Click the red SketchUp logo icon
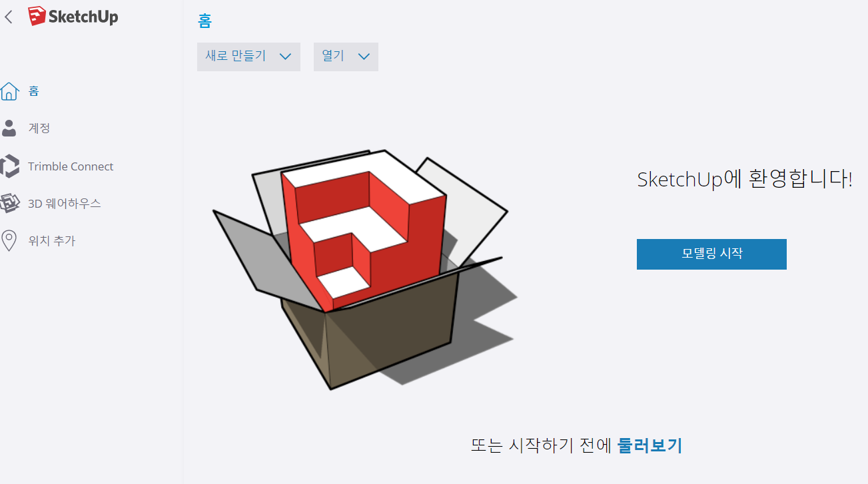Viewport: 868px width, 484px height. click(x=37, y=16)
